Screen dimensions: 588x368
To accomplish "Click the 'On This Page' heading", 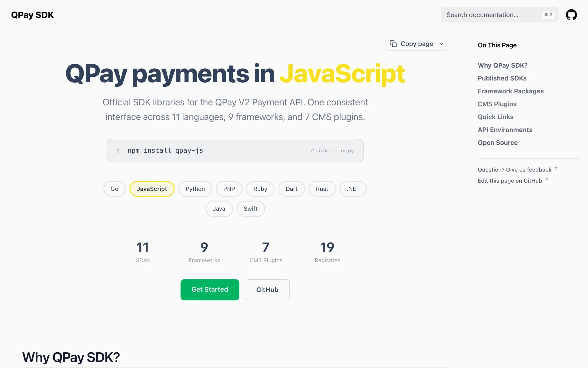I will (x=497, y=45).
